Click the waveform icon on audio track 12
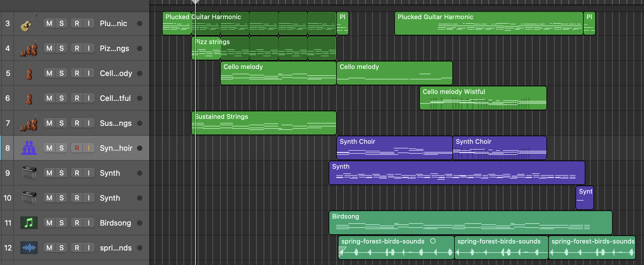This screenshot has width=644, height=265. click(x=29, y=248)
